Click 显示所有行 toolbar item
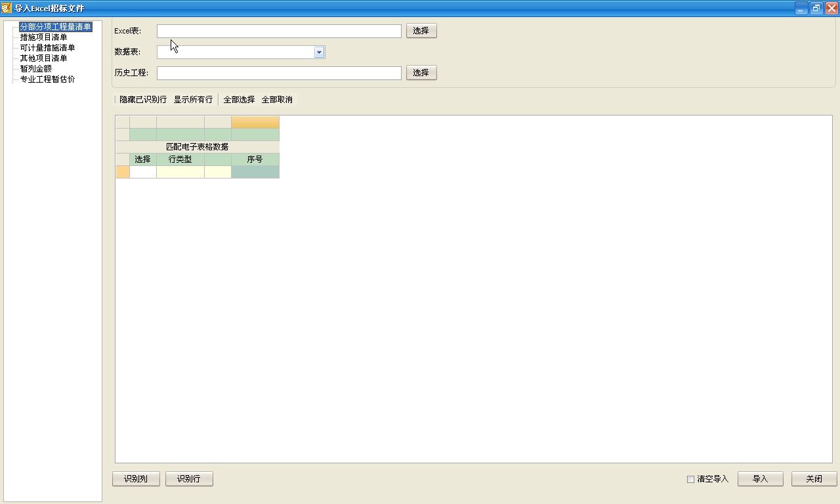 [193, 100]
